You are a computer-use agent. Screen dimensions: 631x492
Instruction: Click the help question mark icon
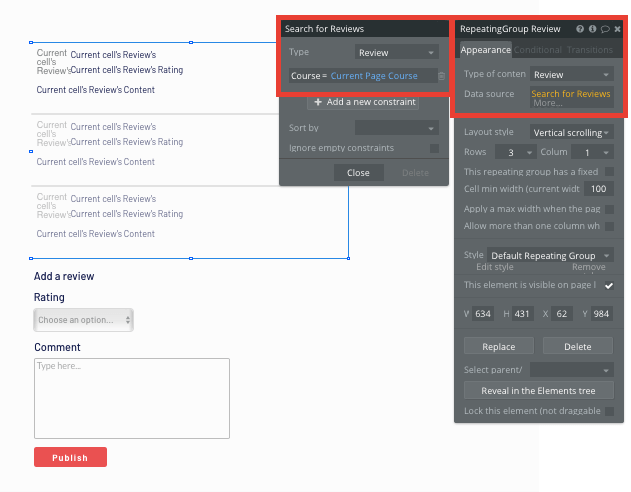580,29
